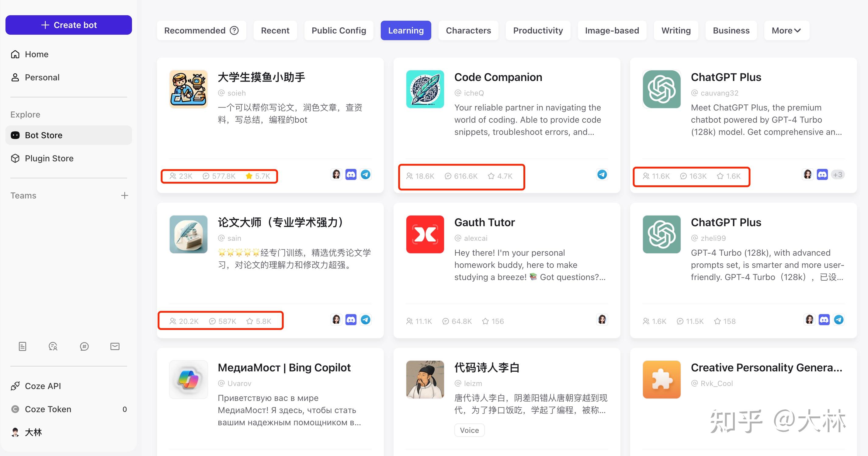Click the help question-mark beside Recommended
Image resolution: width=868 pixels, height=456 pixels.
click(234, 30)
